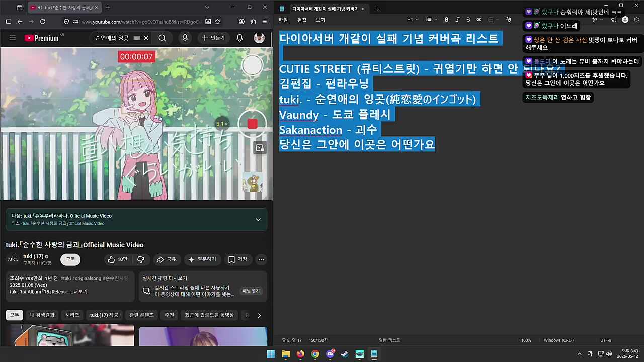This screenshot has width=644, height=362.
Task: Bookmark this page with the star icon
Action: pyautogui.click(x=217, y=22)
